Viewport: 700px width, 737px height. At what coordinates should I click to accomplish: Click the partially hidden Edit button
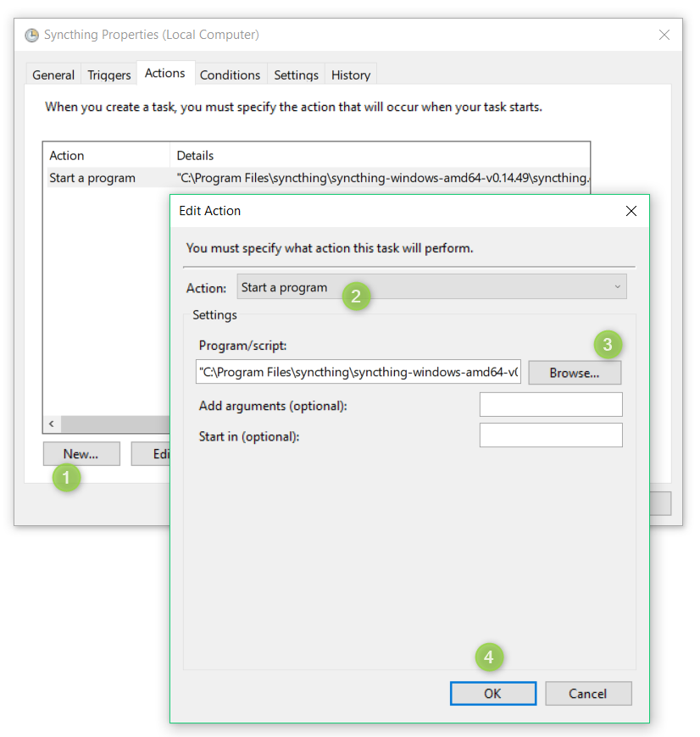pos(151,453)
